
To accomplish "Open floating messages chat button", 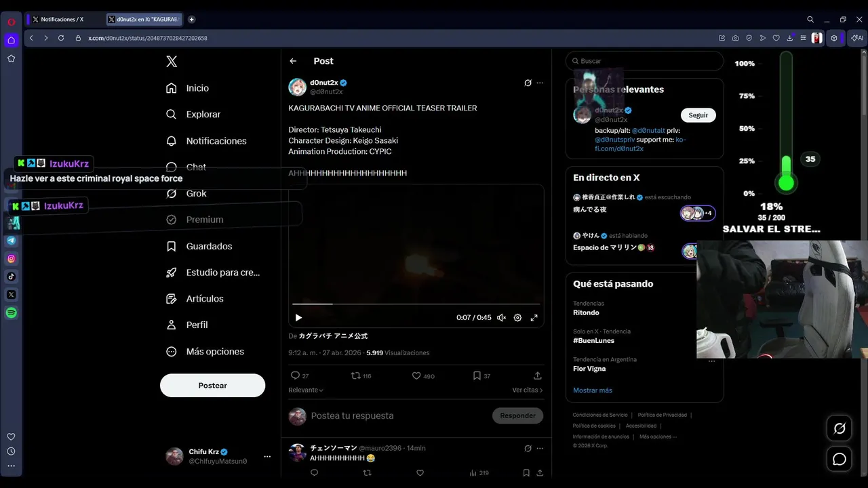I will 840,460.
